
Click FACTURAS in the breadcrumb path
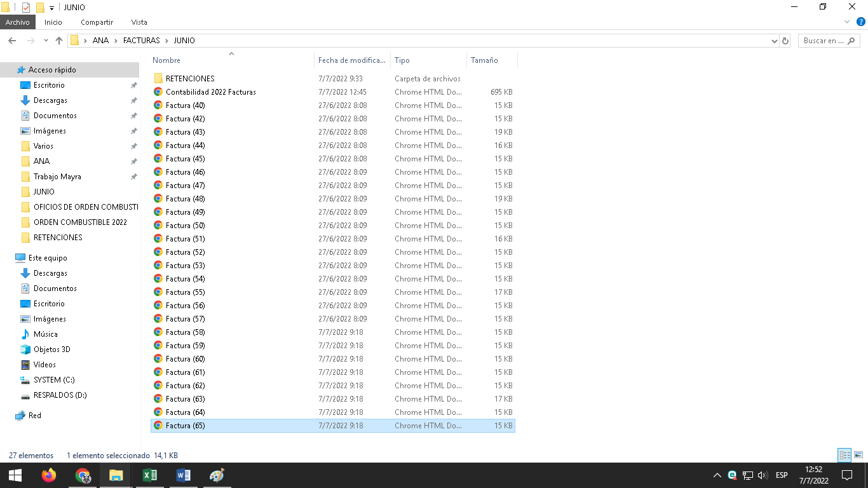click(x=140, y=41)
